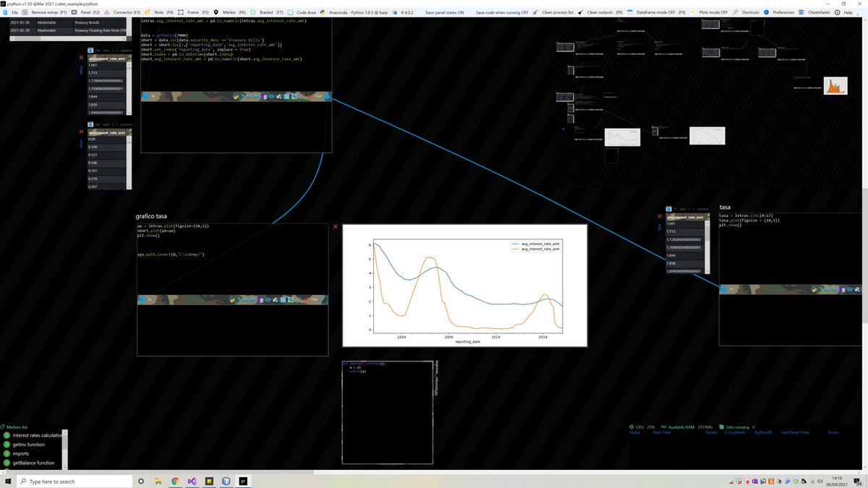Viewport: 868px width, 488px height.
Task: Open Cheatsheets
Action: coord(815,12)
